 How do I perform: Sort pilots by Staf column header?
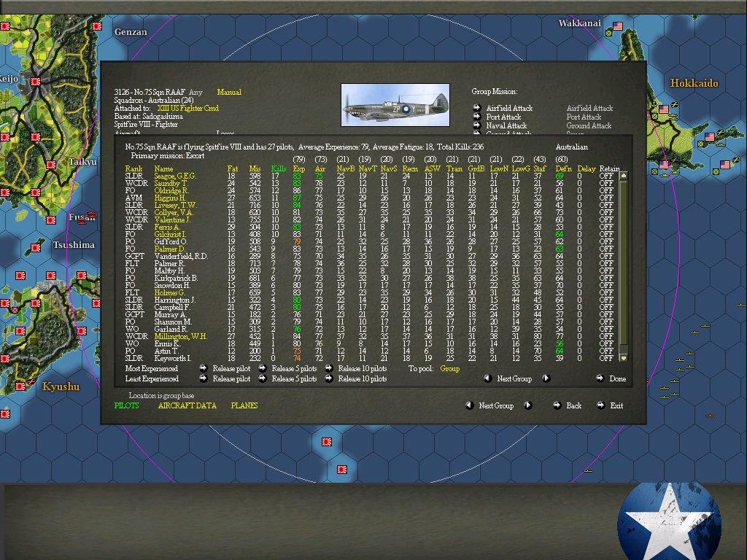pos(539,168)
